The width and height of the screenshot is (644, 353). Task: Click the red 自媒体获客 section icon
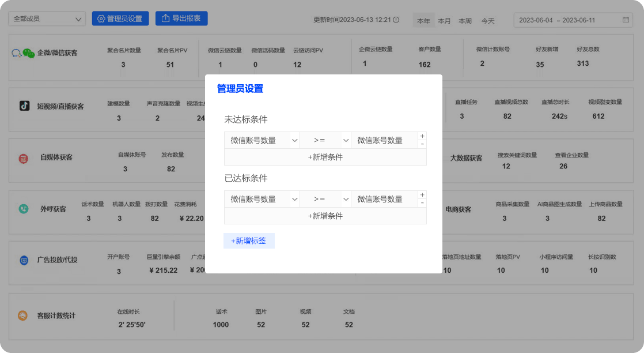click(24, 157)
